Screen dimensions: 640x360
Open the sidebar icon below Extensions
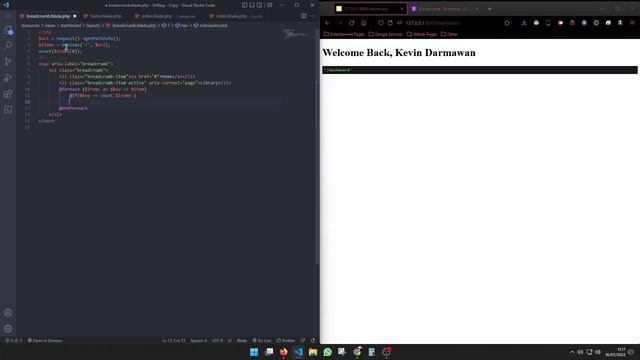click(8, 110)
